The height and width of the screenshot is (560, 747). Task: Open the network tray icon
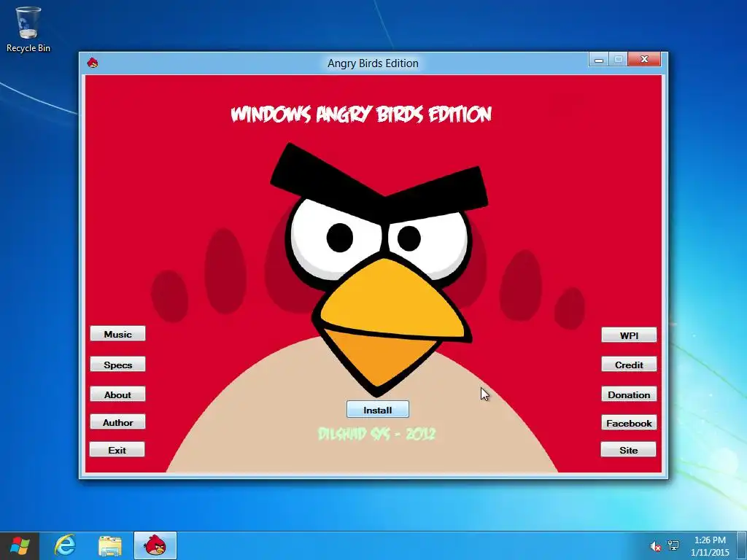point(673,545)
